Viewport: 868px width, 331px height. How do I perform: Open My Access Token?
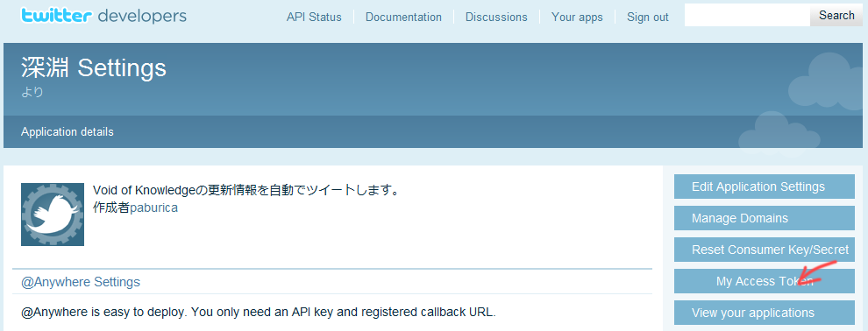pyautogui.click(x=764, y=281)
